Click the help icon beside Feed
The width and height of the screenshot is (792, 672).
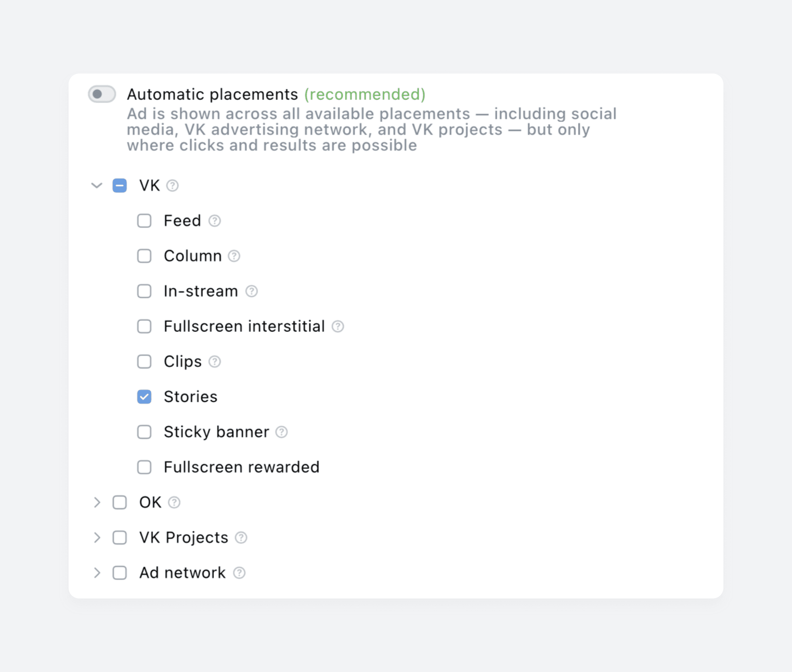(x=214, y=221)
